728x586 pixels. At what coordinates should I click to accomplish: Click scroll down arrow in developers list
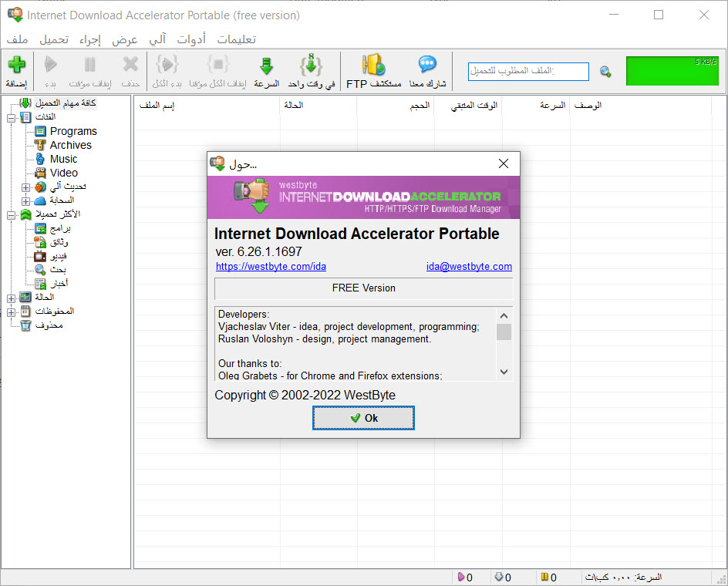click(x=504, y=372)
